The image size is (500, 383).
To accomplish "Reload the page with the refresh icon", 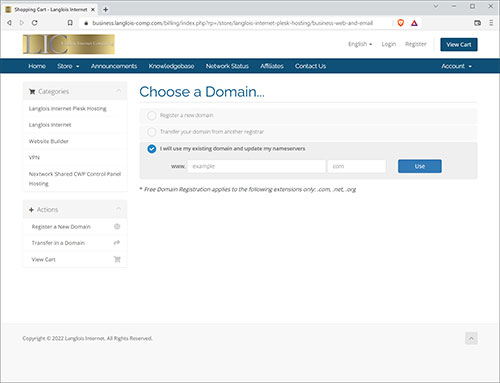I will click(34, 23).
